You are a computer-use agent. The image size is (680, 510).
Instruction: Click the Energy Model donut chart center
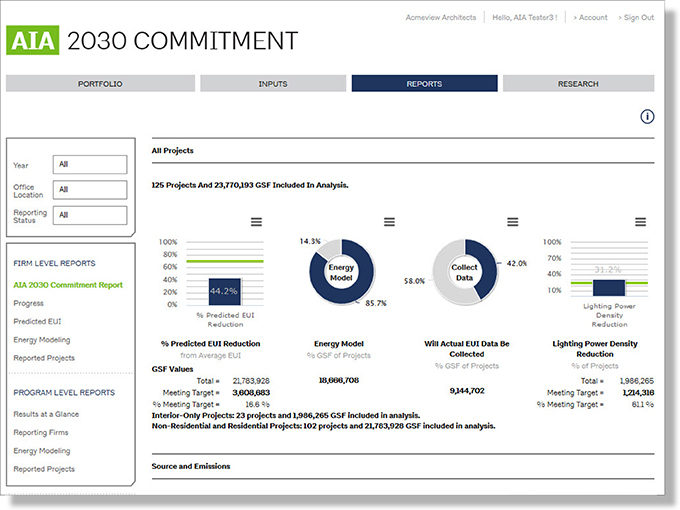(x=341, y=272)
